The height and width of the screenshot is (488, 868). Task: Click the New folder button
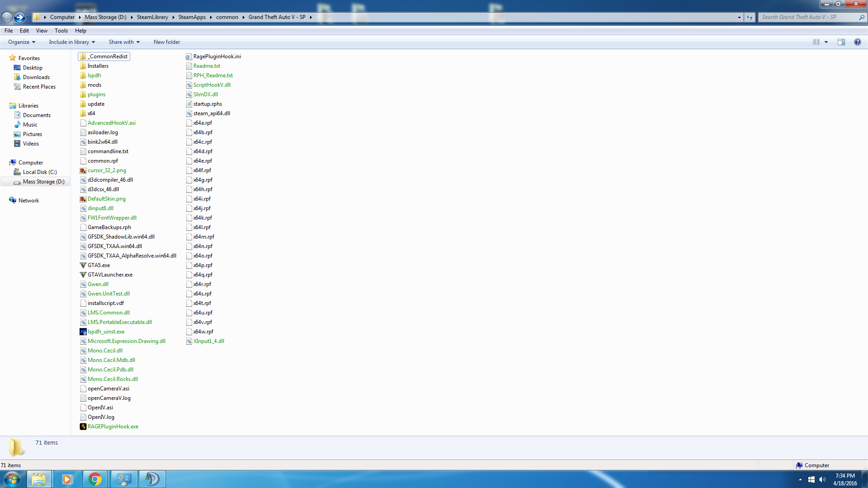166,42
